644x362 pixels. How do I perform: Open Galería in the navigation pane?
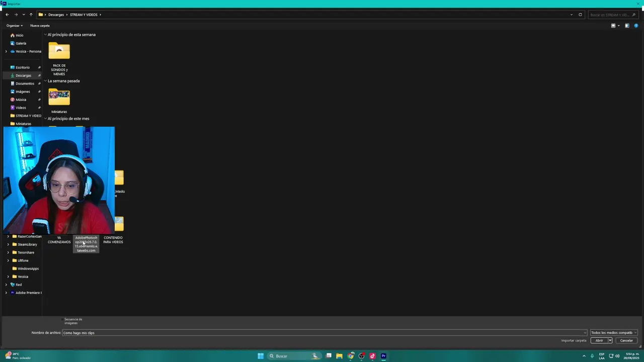click(21, 43)
